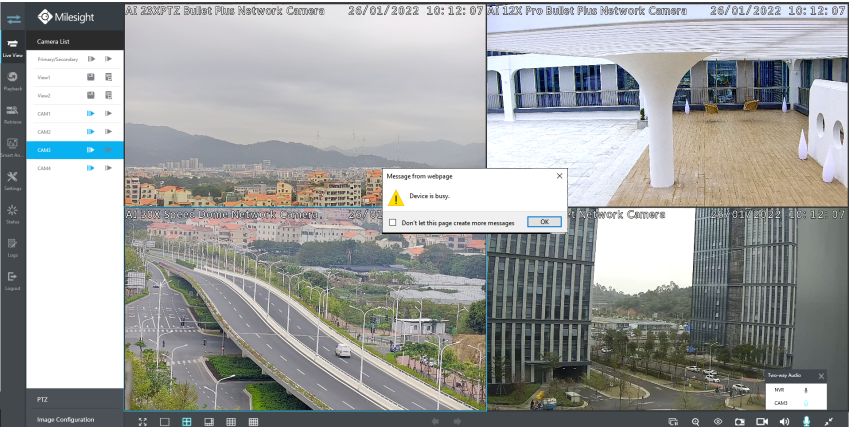This screenshot has height=428, width=851.
Task: Select the CAM2 row
Action: click(75, 132)
